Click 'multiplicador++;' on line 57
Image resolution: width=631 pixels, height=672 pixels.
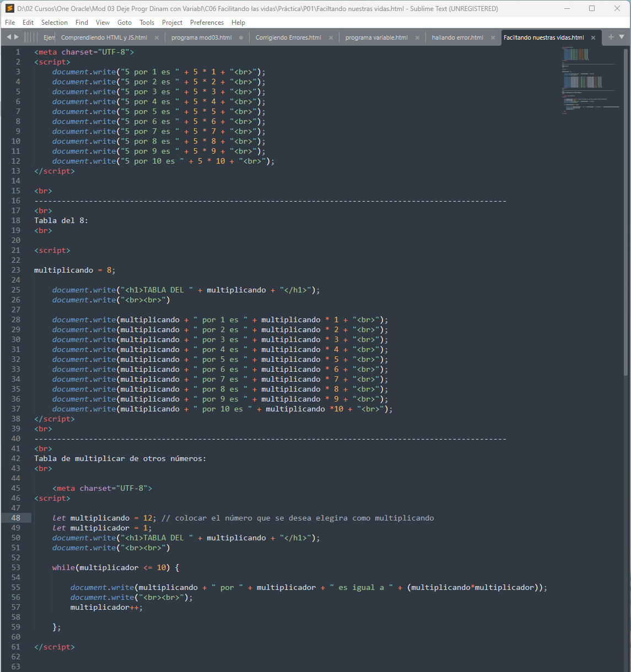click(106, 607)
